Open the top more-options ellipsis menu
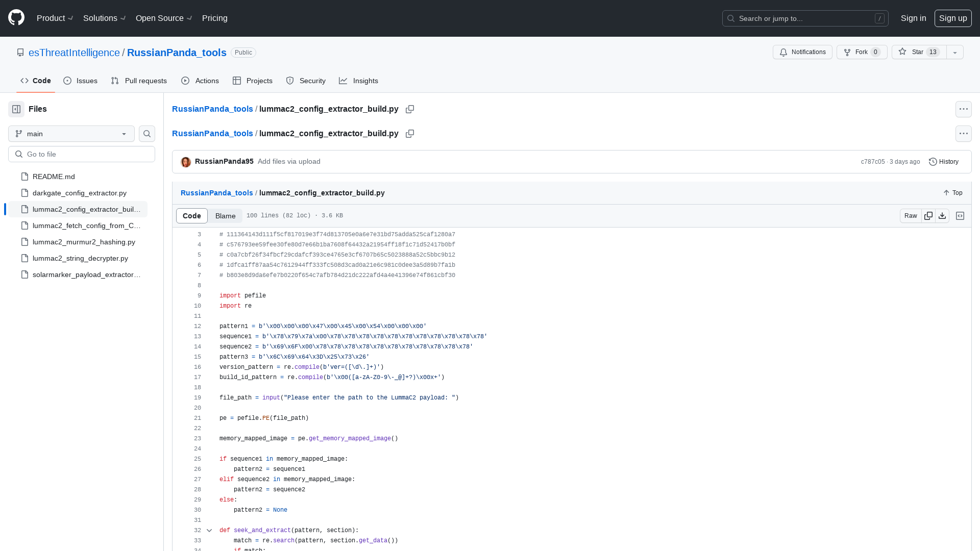The width and height of the screenshot is (980, 551). point(964,109)
